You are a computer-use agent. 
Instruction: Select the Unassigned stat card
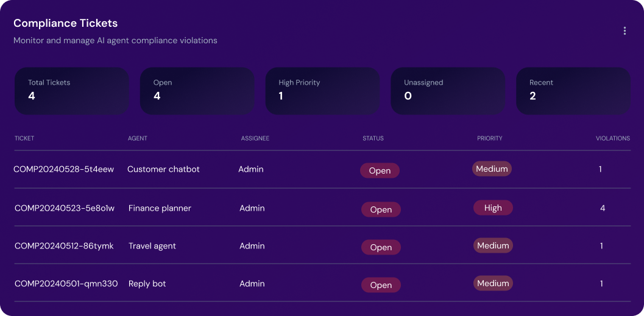[447, 90]
